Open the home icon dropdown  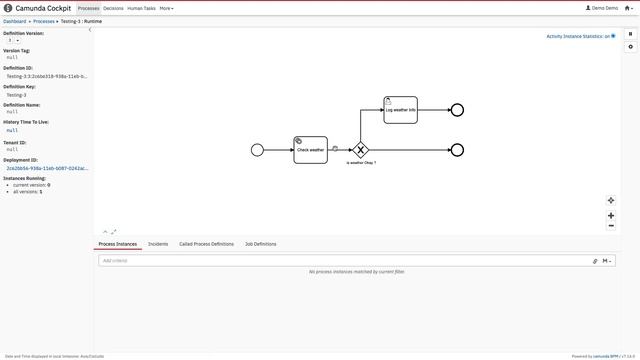tap(629, 8)
